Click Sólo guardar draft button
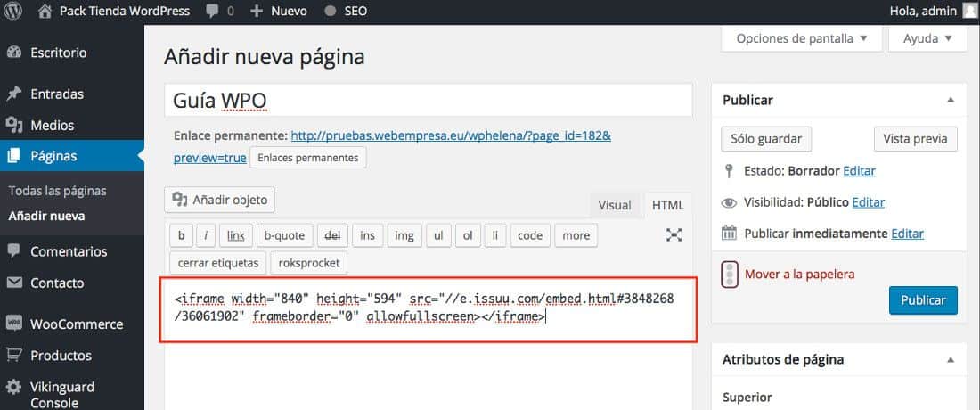The image size is (980, 410). click(766, 139)
